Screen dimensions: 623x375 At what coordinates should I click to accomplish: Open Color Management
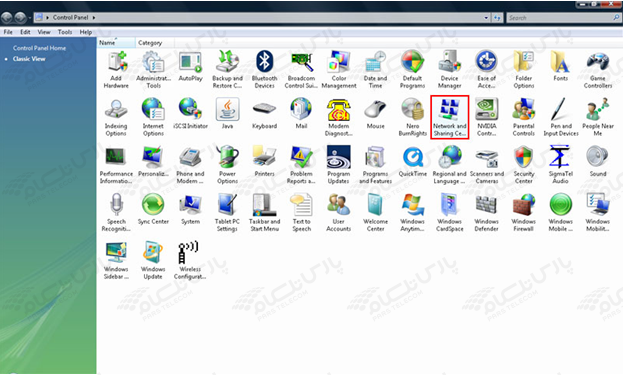pos(339,70)
